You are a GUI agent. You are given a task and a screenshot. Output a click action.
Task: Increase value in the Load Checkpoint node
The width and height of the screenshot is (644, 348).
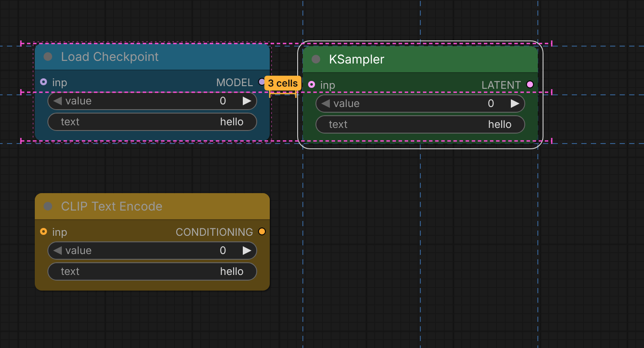247,101
